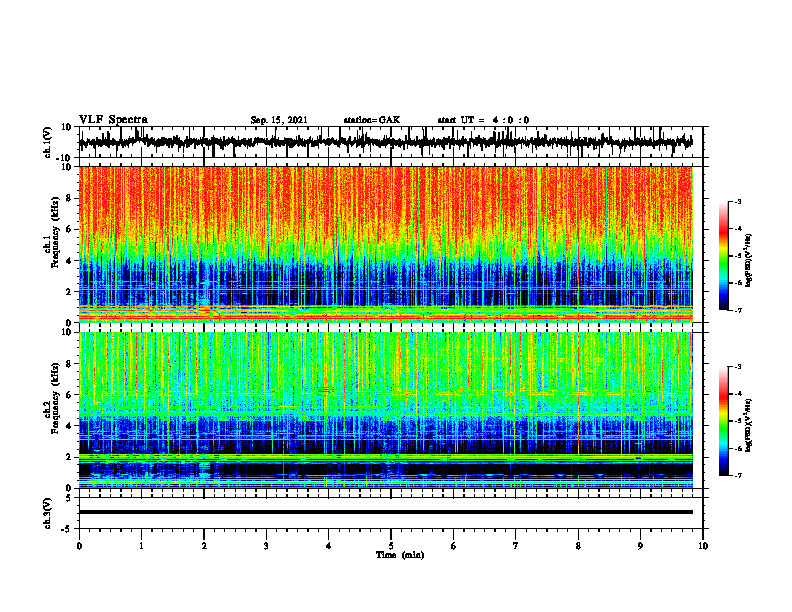Click the ch.2 spectrogram panel
Image resolution: width=792 pixels, height=612 pixels.
tap(385, 410)
